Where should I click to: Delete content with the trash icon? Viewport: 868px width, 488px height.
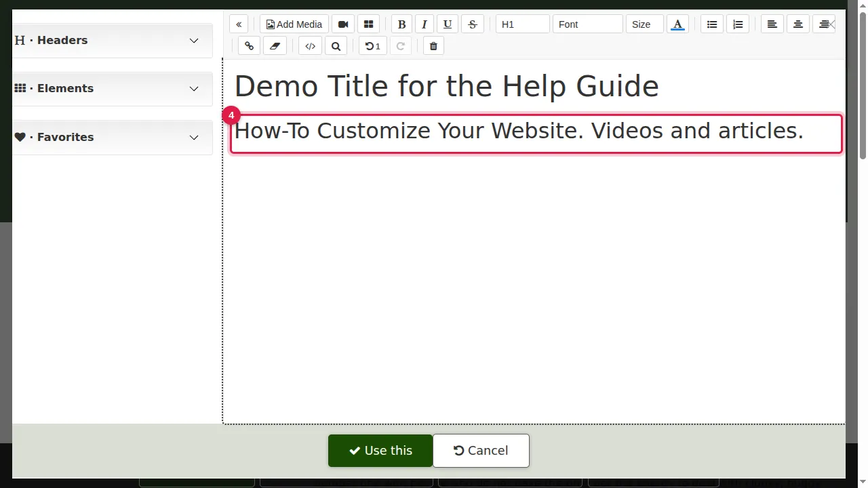433,46
